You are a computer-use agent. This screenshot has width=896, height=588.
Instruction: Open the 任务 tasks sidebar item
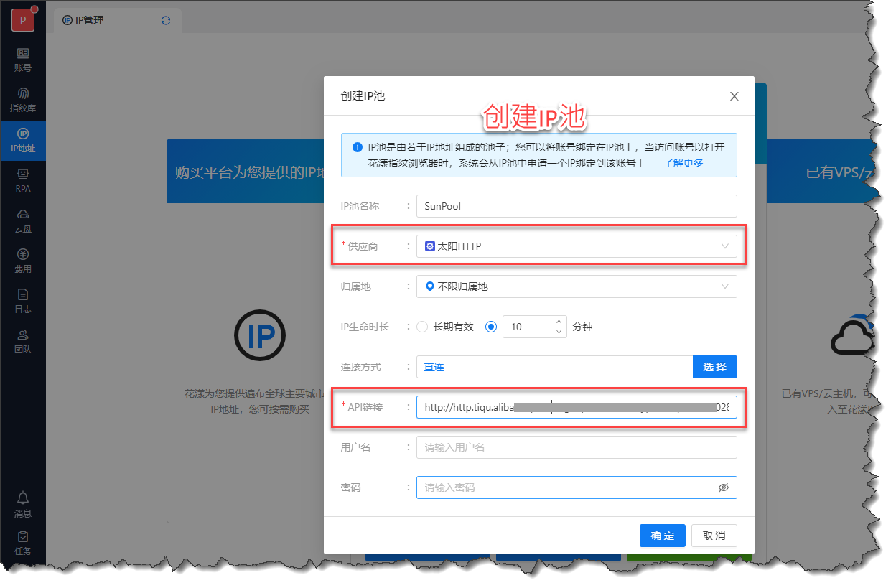point(23,543)
